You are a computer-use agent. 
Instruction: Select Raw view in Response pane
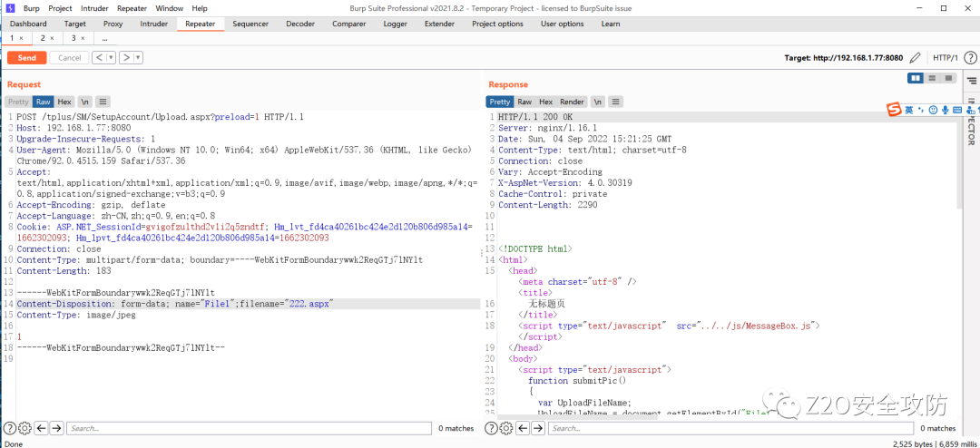coord(525,102)
